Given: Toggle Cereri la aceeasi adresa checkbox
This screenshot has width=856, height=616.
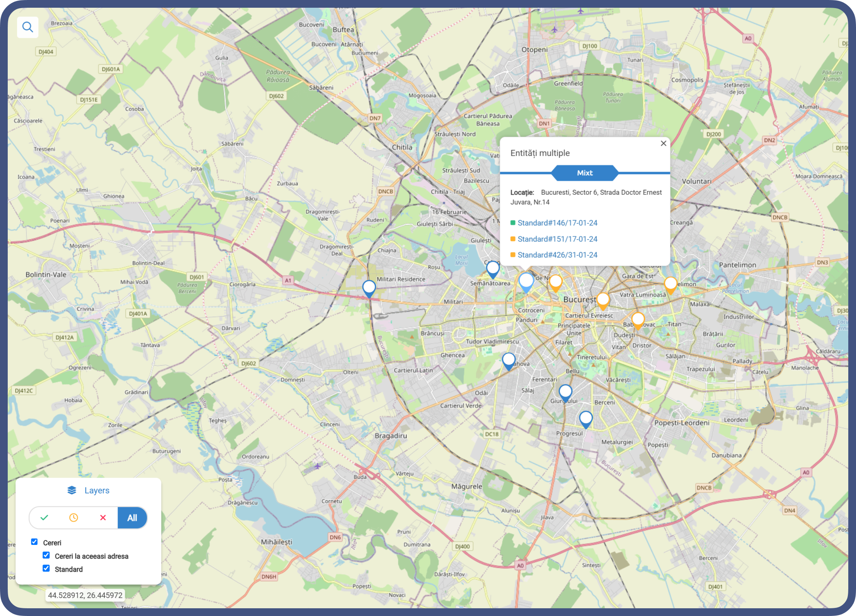Looking at the screenshot, I should tap(46, 555).
